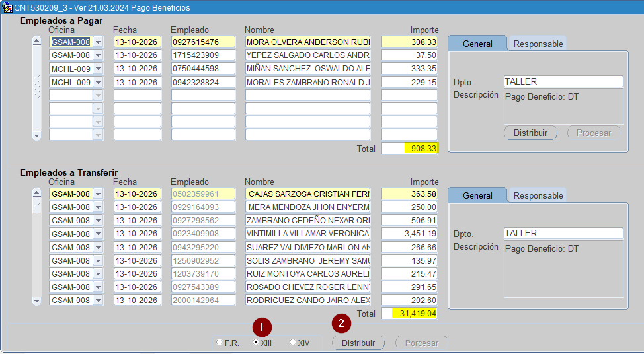The height and width of the screenshot is (354, 644).
Task: Click scroll down arrow of Empleados a Pagar list
Action: click(x=37, y=136)
